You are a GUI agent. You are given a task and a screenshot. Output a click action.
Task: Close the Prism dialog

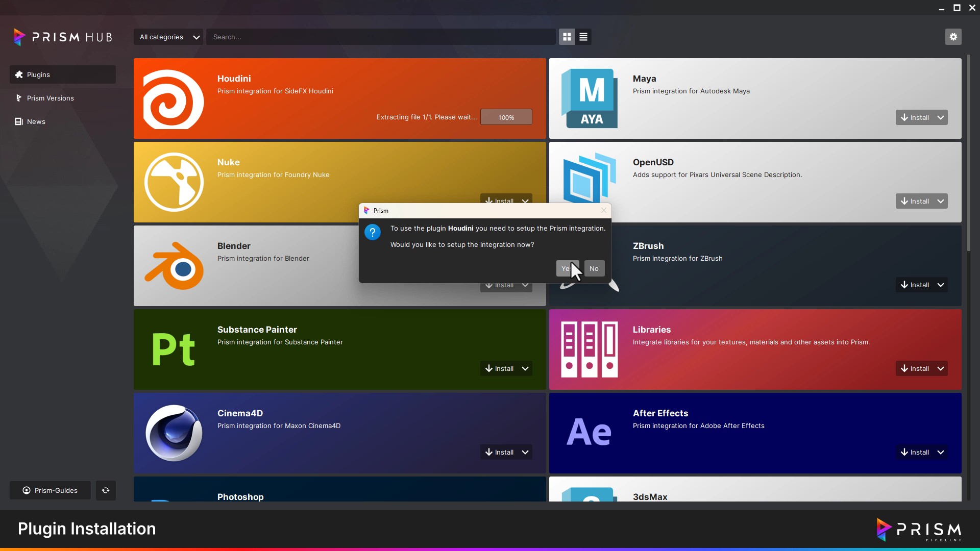tap(604, 210)
